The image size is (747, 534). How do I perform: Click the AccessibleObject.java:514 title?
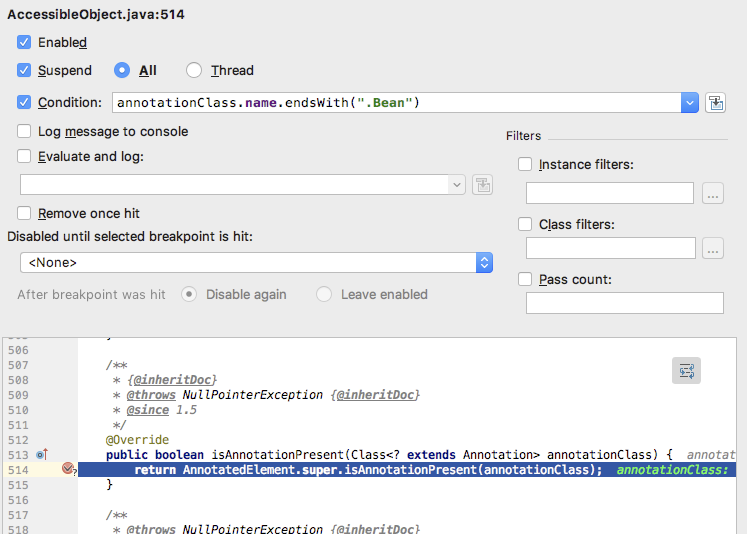point(96,14)
